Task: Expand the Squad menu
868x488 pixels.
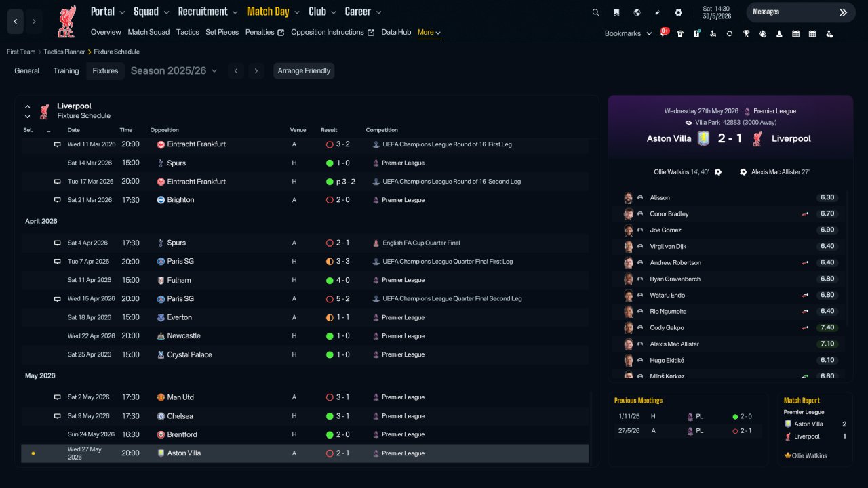Action: pos(151,12)
